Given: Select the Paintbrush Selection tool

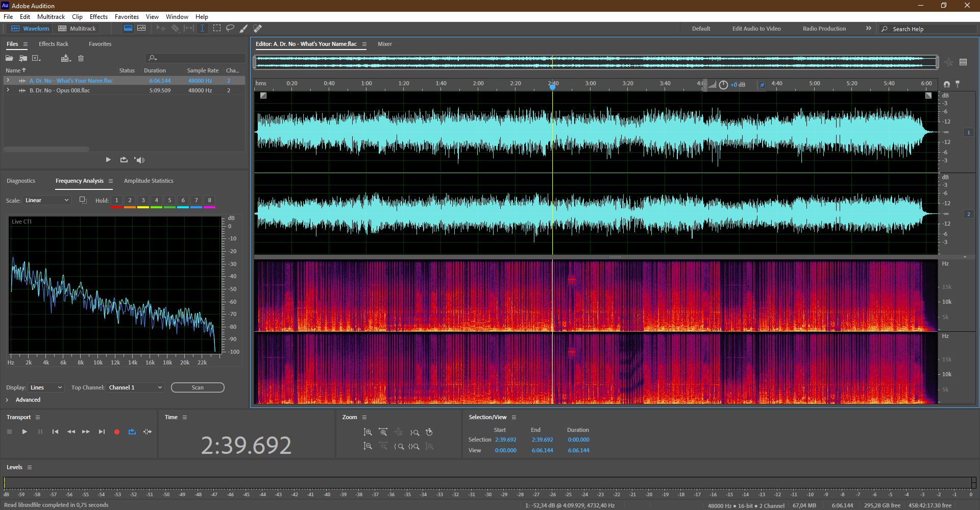Looking at the screenshot, I should pyautogui.click(x=244, y=29).
